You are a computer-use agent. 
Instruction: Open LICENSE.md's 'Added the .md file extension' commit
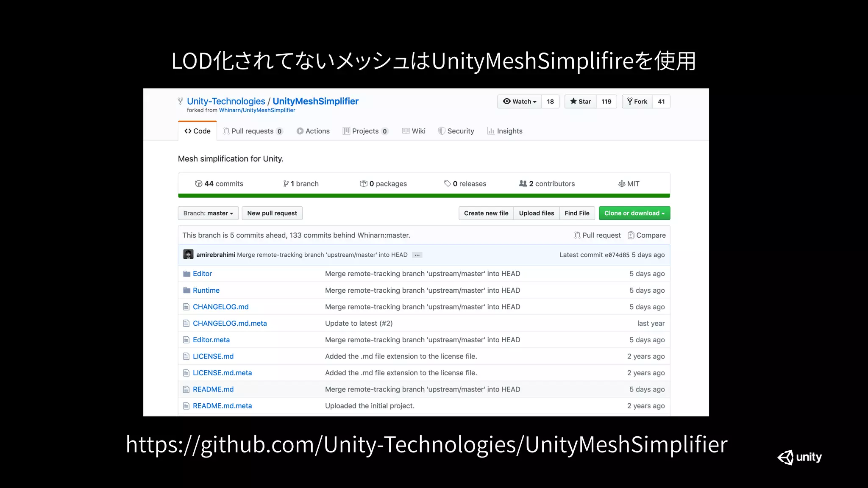401,356
